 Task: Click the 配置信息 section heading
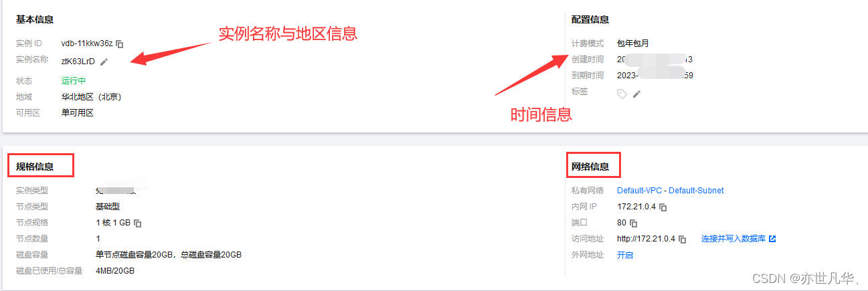coord(590,19)
